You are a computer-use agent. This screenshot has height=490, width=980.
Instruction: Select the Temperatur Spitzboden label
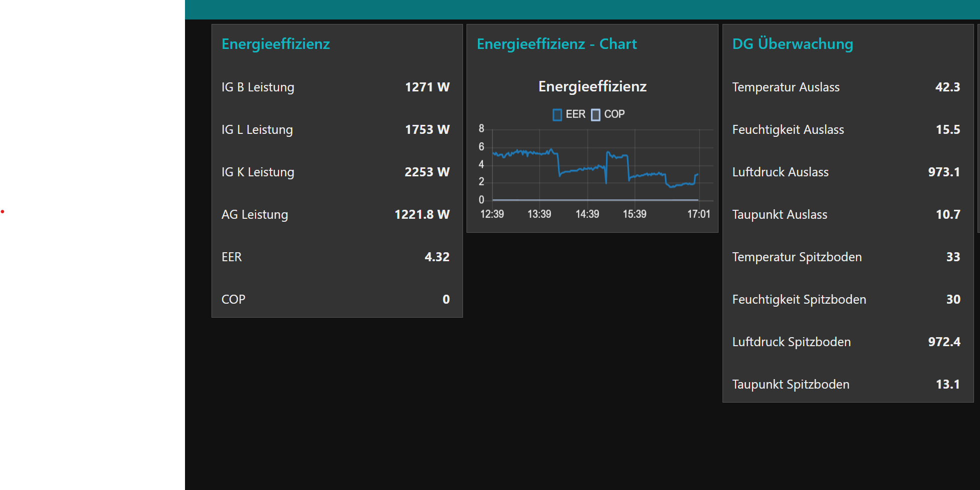coord(796,257)
